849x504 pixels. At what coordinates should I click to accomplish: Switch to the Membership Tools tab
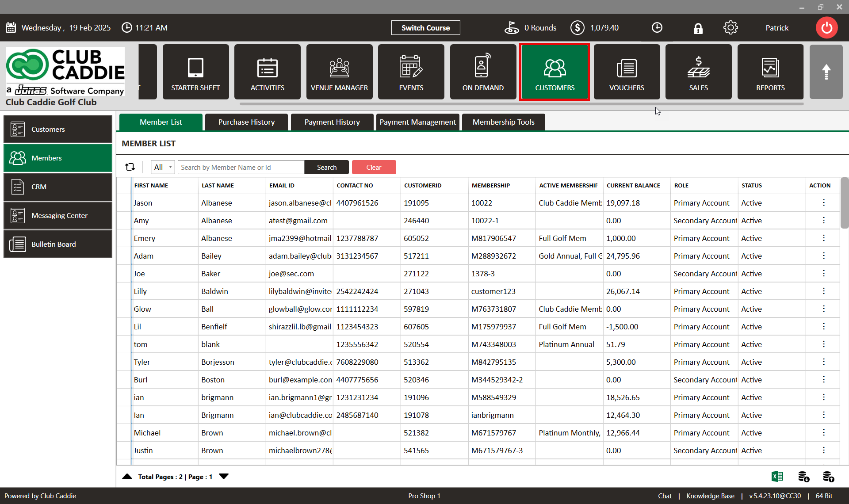click(503, 122)
